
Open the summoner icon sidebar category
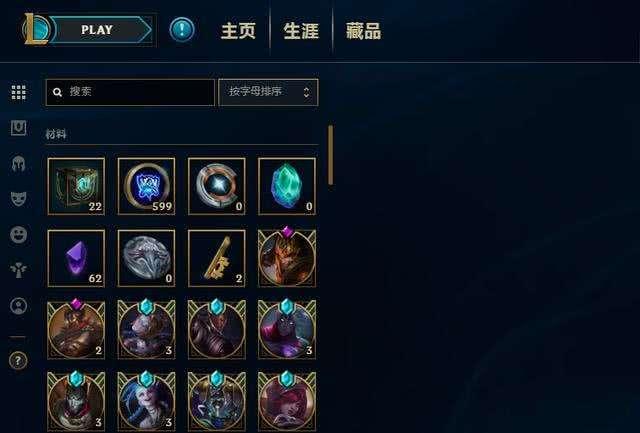pyautogui.click(x=18, y=306)
